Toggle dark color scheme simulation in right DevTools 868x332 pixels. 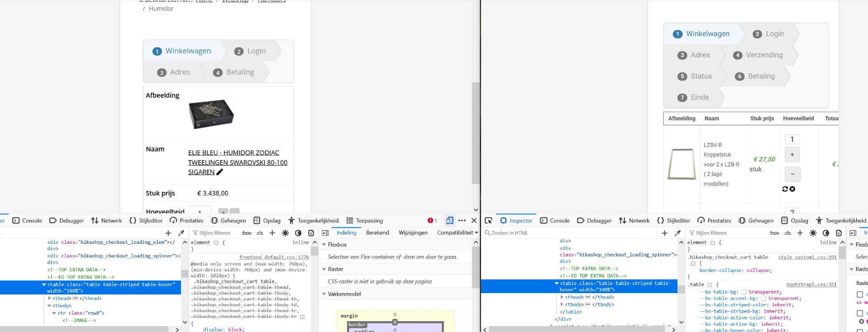[x=826, y=233]
